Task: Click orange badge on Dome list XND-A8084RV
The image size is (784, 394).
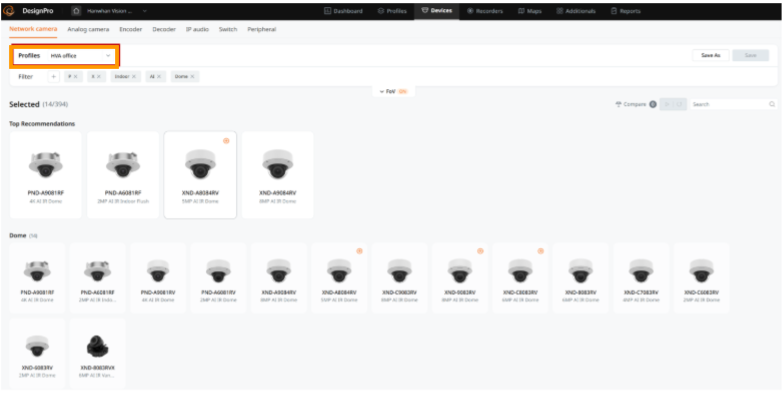Action: click(x=359, y=251)
